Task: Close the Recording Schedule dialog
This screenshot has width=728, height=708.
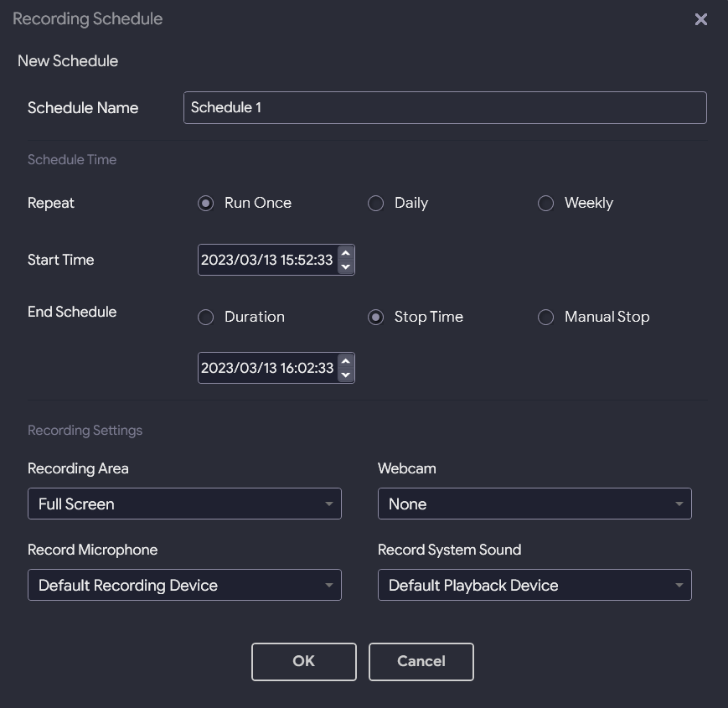Action: coord(701,19)
